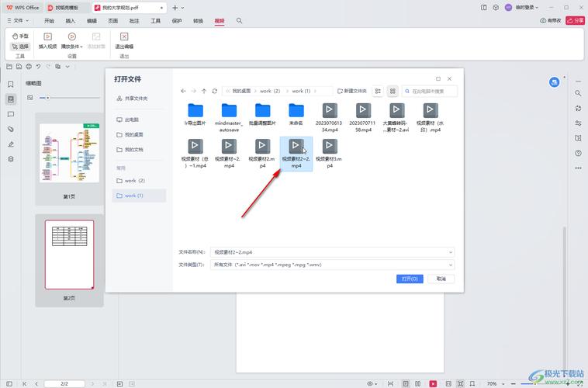Open the playback conditions (播放条件) dropdown
This screenshot has height=388, width=588.
71,40
